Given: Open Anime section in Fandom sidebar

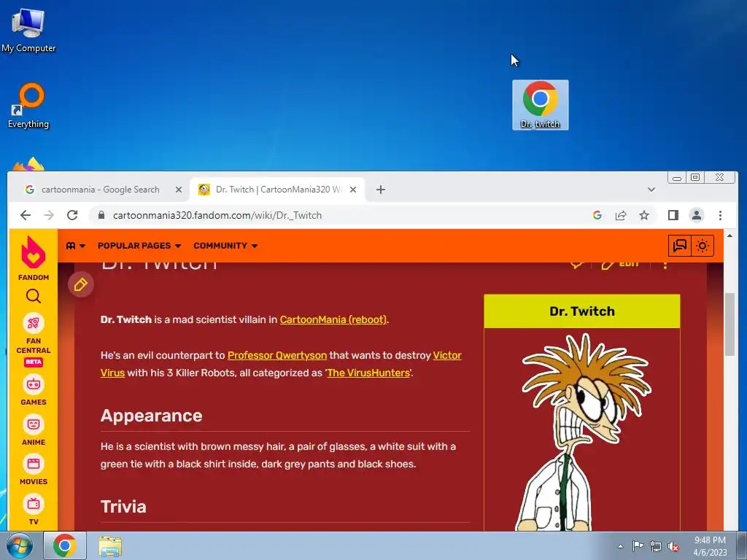Looking at the screenshot, I should click(x=34, y=430).
